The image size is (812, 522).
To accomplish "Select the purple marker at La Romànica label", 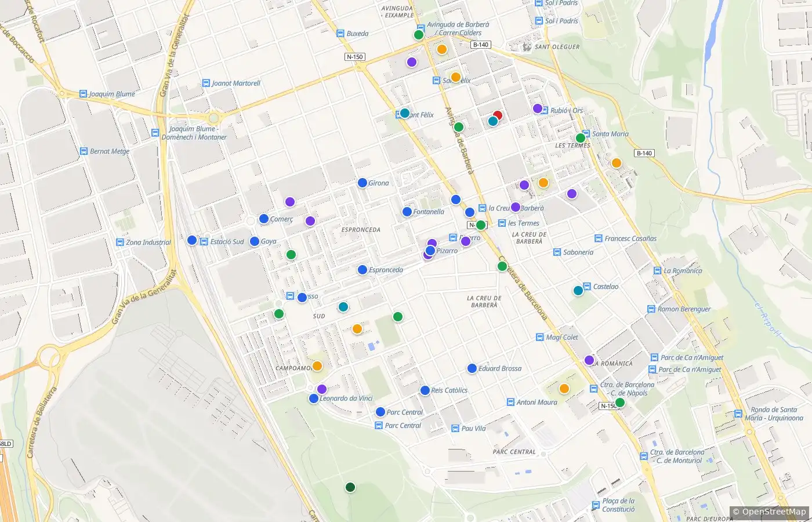I will [x=589, y=360].
